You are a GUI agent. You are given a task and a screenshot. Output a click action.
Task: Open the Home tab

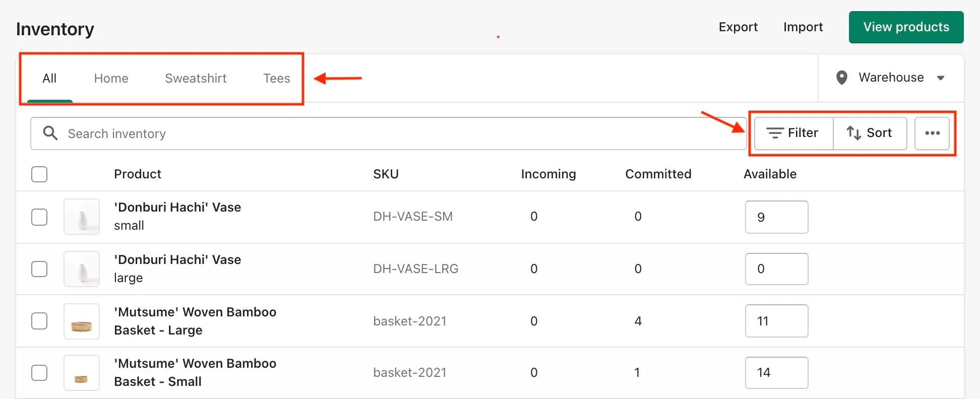(x=111, y=79)
